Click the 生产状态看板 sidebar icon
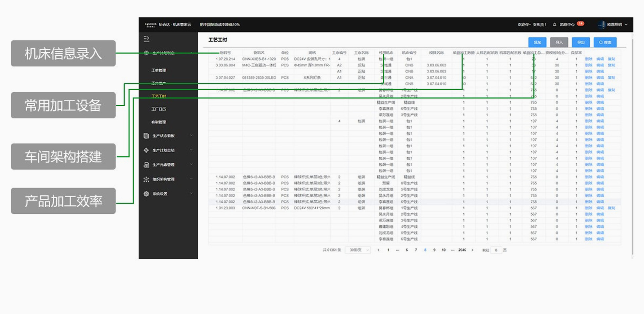Image resolution: width=644 pixels, height=314 pixels. tap(146, 136)
